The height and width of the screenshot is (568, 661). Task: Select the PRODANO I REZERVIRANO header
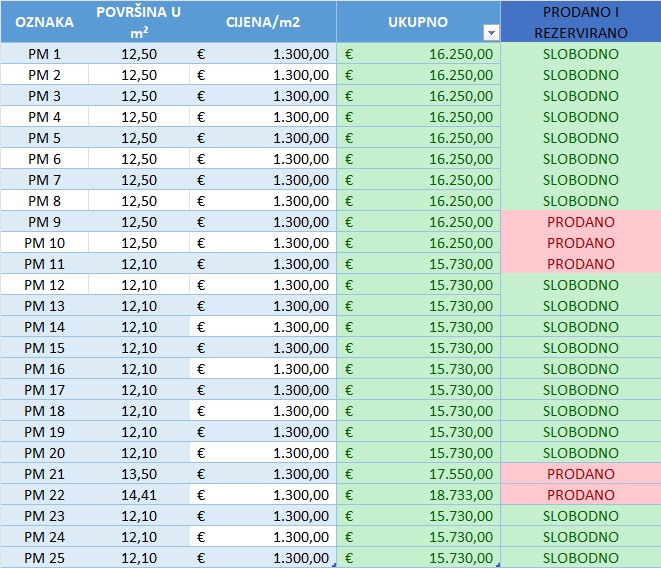coord(580,21)
